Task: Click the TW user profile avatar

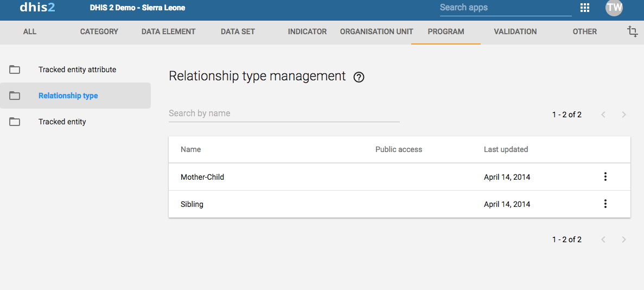Action: [x=614, y=8]
